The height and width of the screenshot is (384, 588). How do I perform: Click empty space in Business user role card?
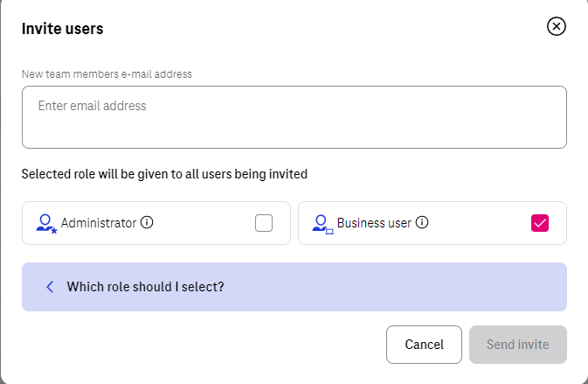pos(480,223)
